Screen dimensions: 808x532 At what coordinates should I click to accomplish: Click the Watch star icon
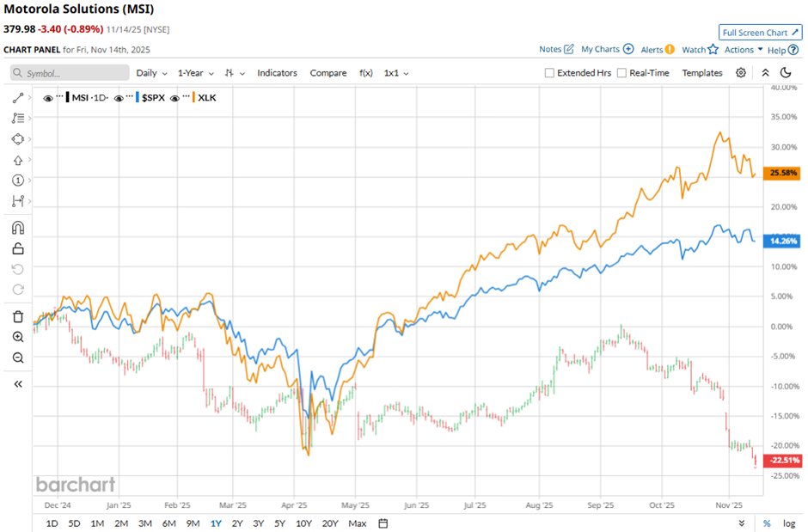click(713, 49)
